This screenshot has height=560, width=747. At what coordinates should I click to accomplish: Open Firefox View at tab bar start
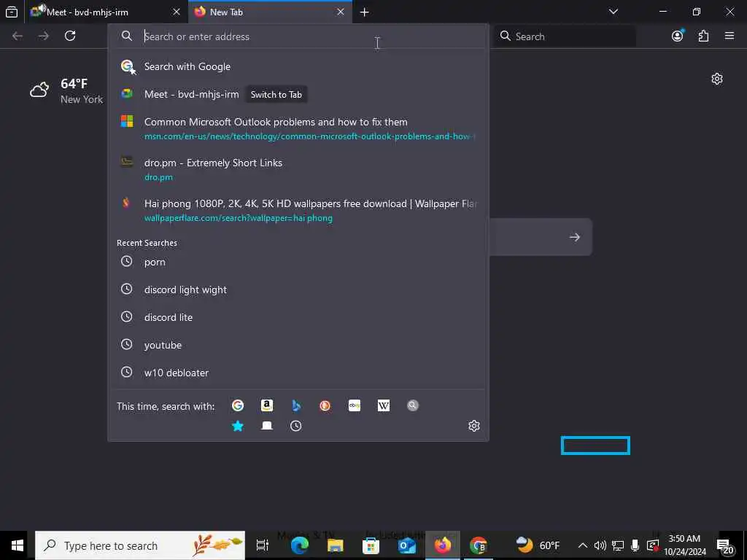click(x=12, y=12)
